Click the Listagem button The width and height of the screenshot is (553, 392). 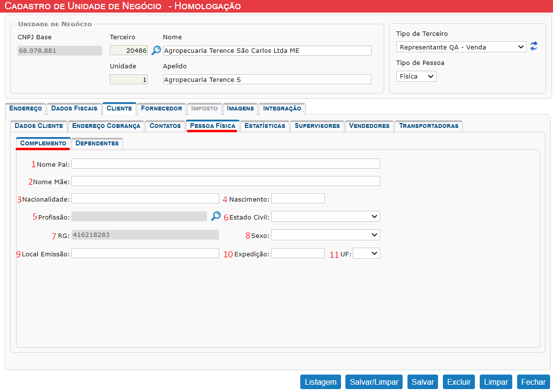(321, 382)
